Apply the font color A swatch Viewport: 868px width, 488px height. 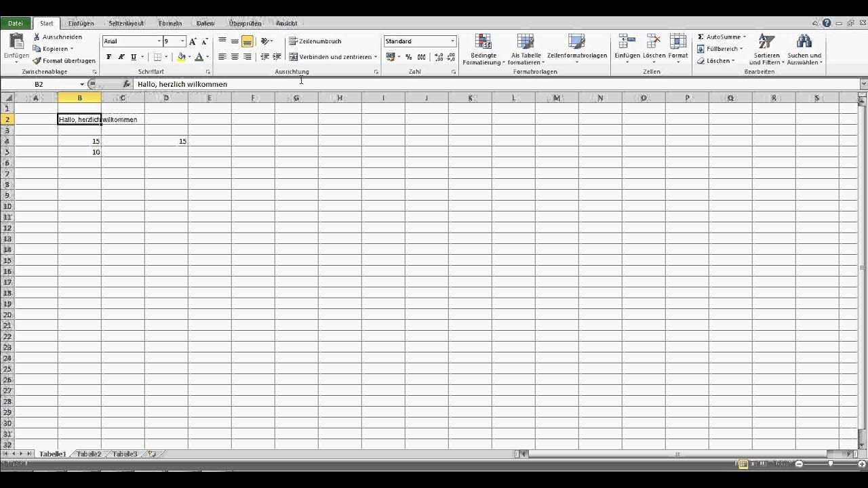[x=199, y=57]
